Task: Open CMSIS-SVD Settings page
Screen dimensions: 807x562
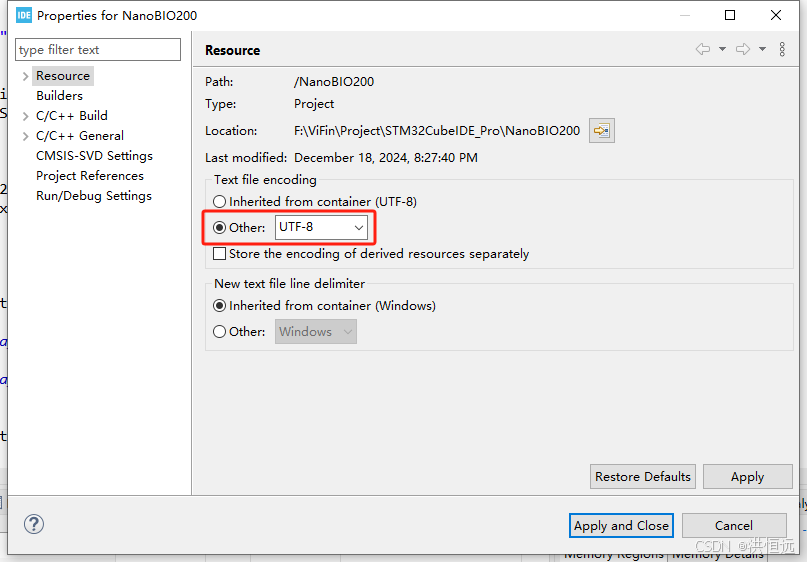Action: pos(94,156)
